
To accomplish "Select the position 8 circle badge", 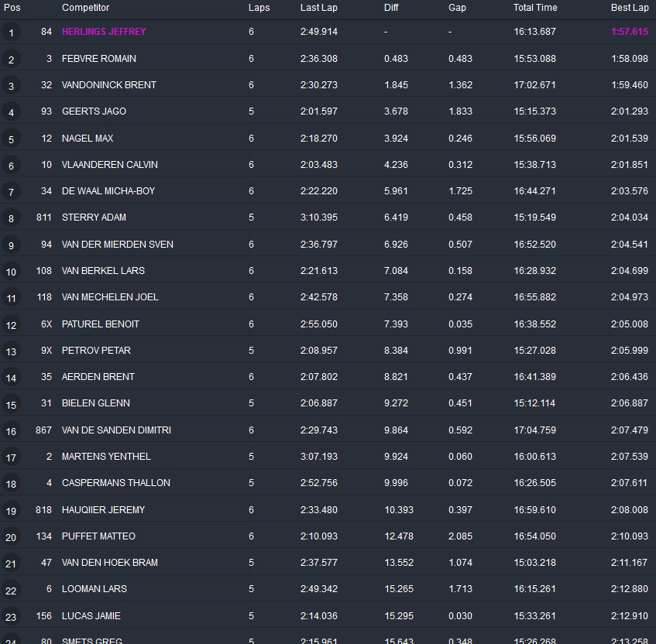I will (11, 219).
